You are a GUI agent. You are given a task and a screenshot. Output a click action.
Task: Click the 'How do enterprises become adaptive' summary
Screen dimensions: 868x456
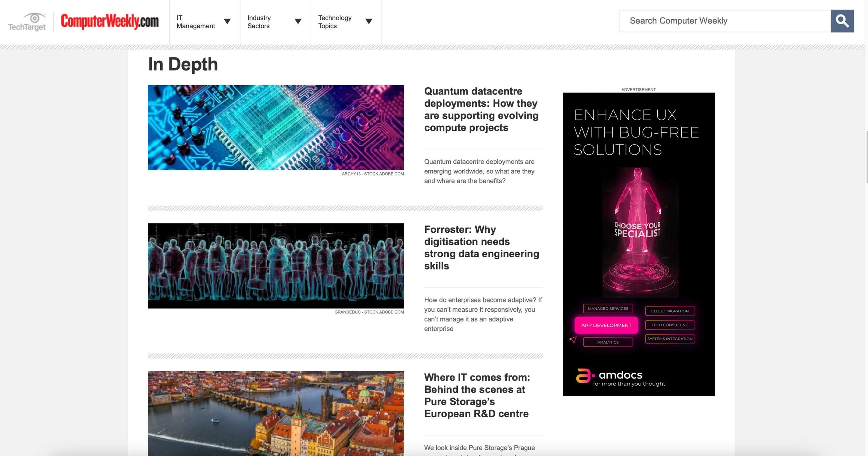pos(483,314)
